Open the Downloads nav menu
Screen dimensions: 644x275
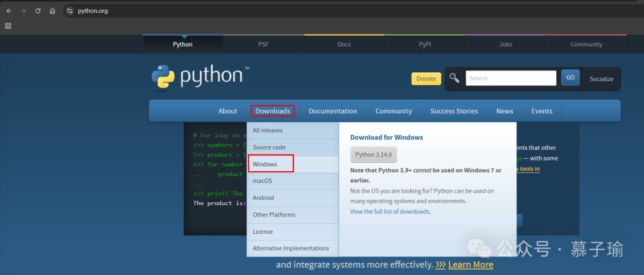click(273, 111)
